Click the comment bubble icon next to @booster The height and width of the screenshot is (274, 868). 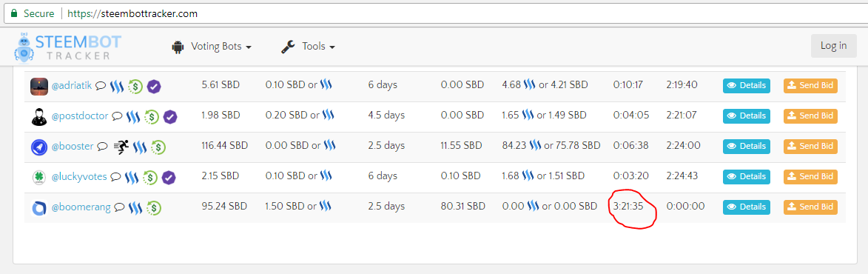point(102,147)
